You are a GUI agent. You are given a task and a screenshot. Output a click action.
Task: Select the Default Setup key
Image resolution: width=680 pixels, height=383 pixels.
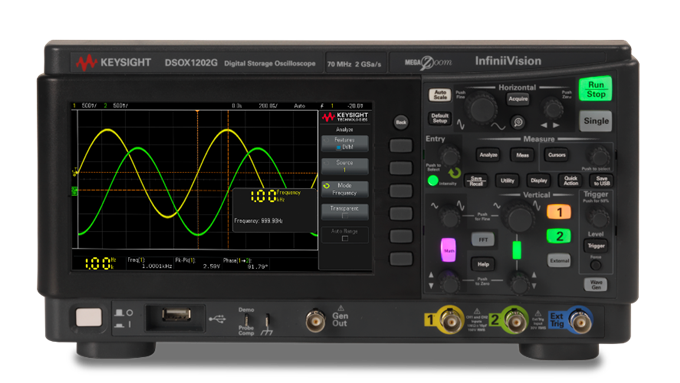point(440,118)
